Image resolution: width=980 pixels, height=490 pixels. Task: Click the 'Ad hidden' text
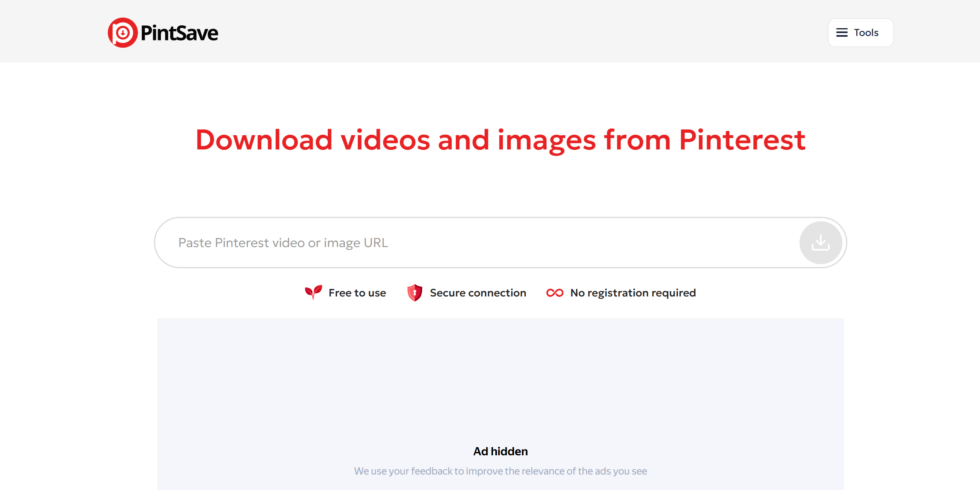(501, 451)
